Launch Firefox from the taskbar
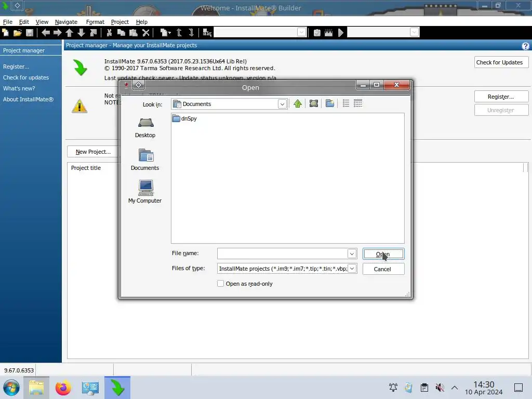The height and width of the screenshot is (399, 532). click(63, 388)
